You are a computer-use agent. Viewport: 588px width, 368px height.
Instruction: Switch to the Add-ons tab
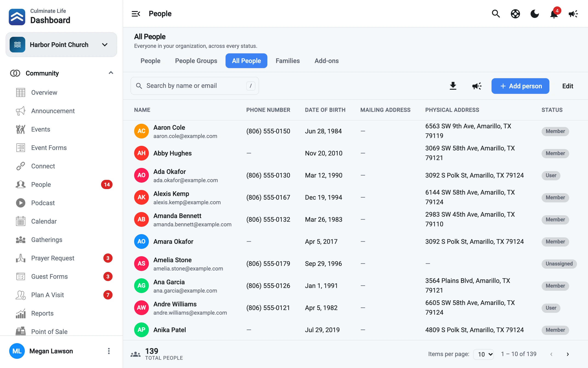pyautogui.click(x=327, y=60)
